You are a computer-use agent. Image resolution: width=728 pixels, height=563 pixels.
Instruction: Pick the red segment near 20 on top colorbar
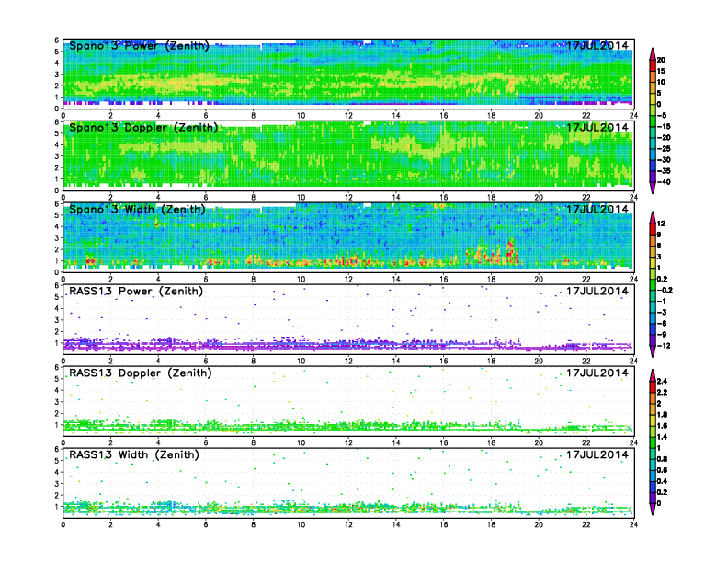point(653,65)
